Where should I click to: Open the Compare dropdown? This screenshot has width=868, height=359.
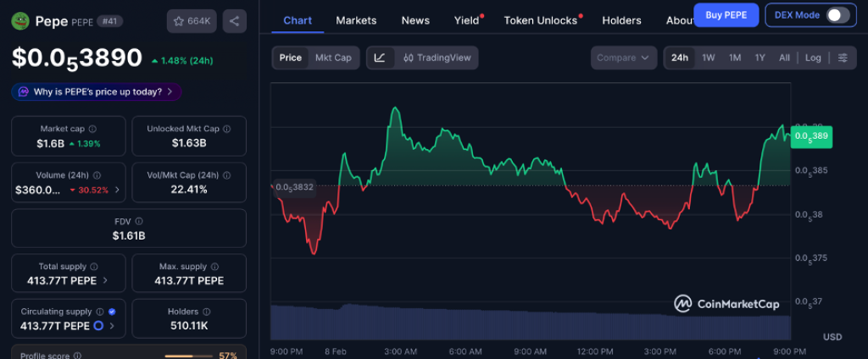tap(625, 58)
